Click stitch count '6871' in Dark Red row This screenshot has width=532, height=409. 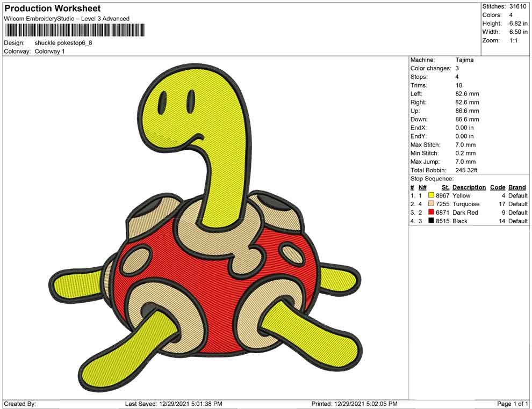(442, 213)
